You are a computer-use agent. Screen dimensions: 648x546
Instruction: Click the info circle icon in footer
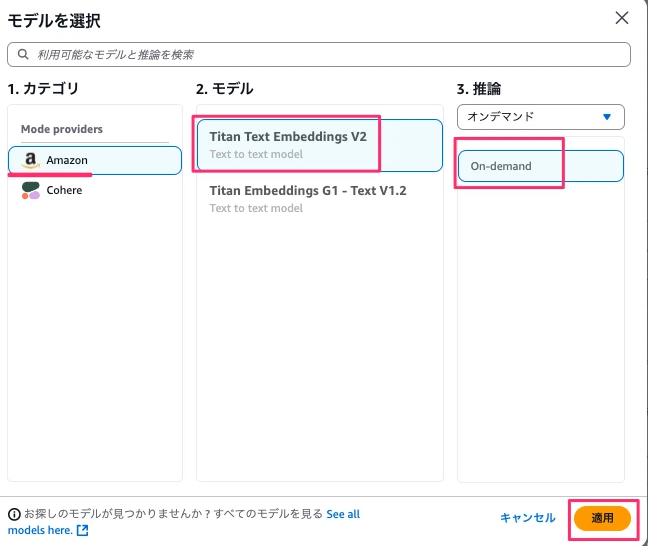pyautogui.click(x=14, y=515)
